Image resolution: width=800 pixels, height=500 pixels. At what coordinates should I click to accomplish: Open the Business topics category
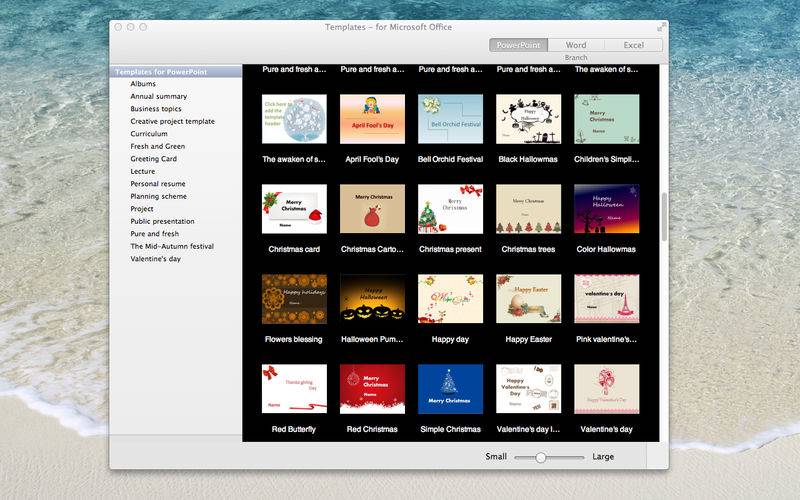[156, 109]
